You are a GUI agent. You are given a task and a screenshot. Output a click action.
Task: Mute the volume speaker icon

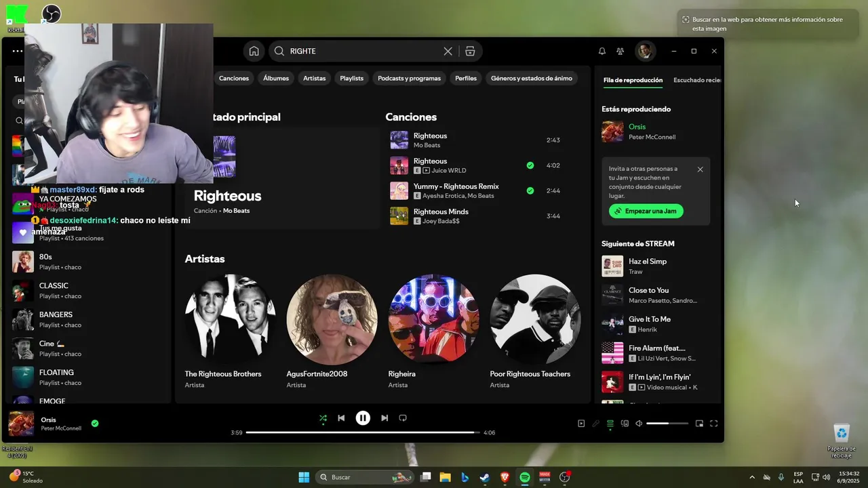point(639,424)
